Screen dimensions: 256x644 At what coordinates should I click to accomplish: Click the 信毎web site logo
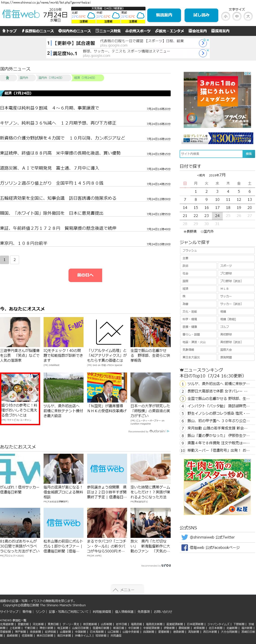click(x=21, y=14)
